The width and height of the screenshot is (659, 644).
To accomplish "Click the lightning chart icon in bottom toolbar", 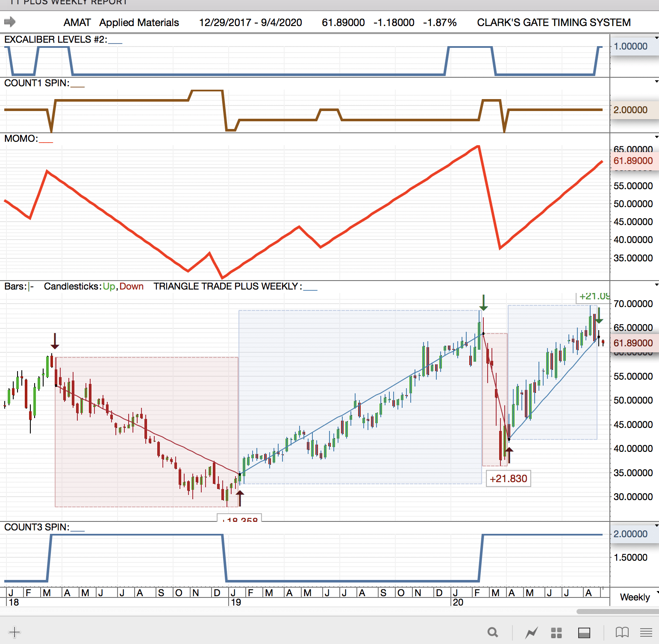I will pos(532,632).
